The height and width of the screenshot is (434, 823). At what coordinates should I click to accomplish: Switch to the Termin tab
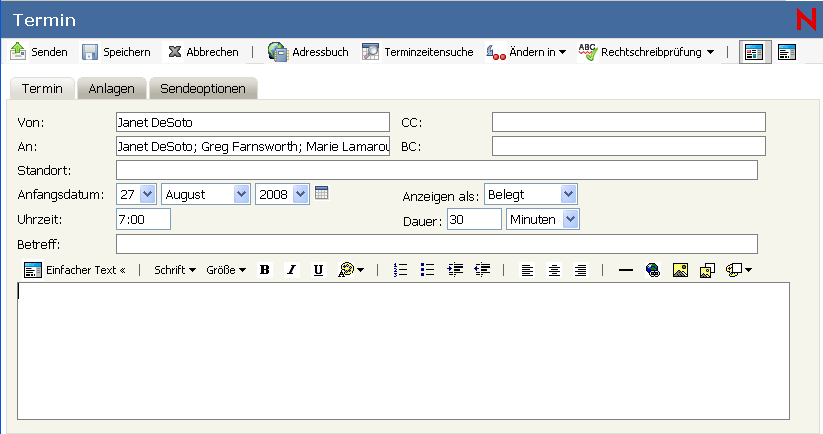click(42, 89)
